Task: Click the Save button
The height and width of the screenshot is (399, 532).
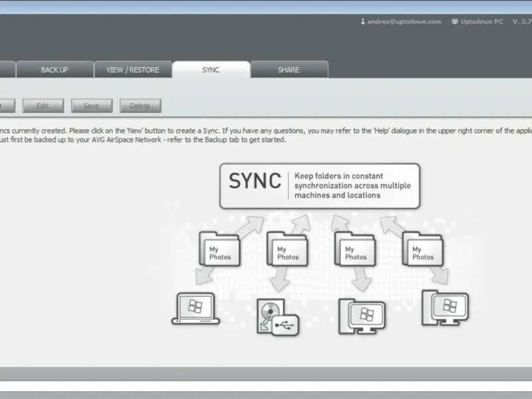Action: pos(92,106)
